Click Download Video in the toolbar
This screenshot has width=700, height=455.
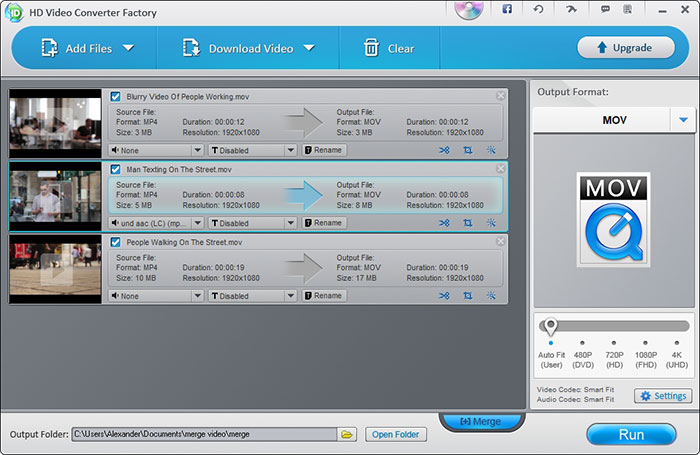click(238, 48)
